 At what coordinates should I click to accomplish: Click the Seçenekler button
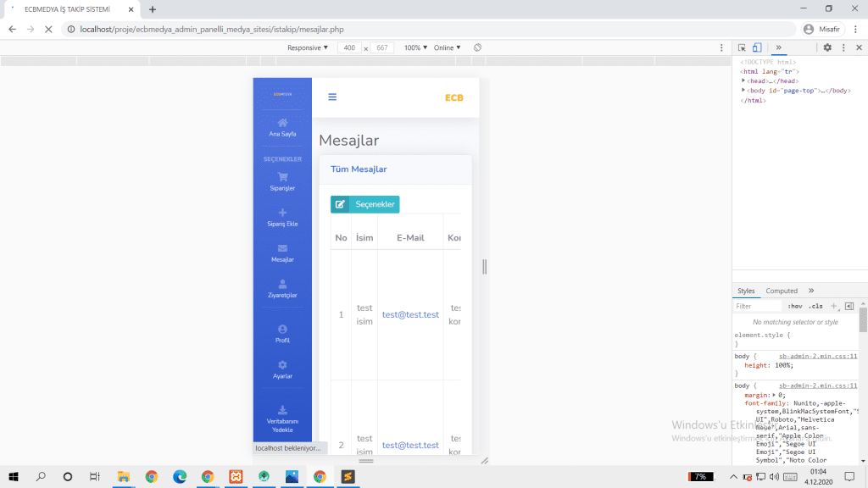click(364, 204)
